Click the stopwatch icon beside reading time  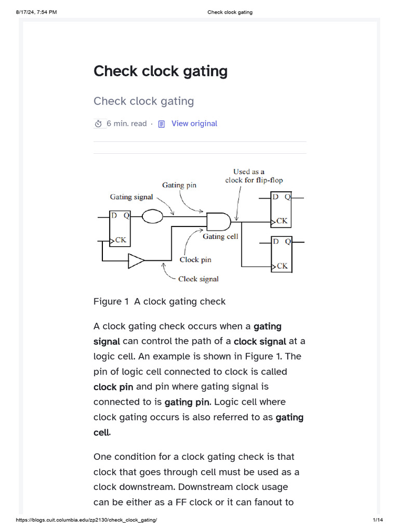coord(99,124)
